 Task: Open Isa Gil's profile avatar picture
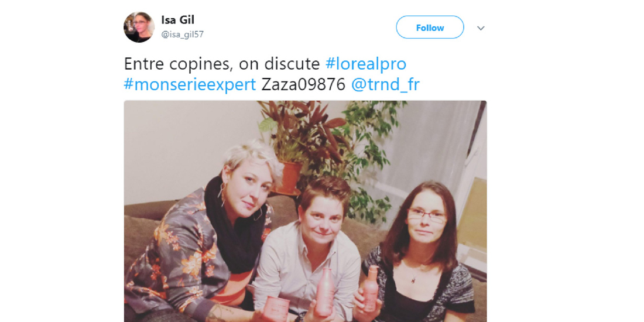tap(139, 27)
